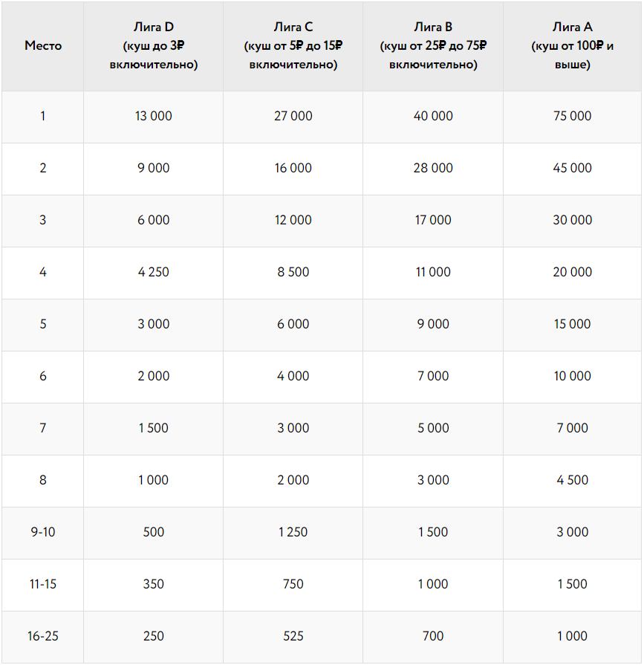Screen dimensions: 644x665
Task: Select the 4 500 cell in Лига A
Action: point(573,480)
